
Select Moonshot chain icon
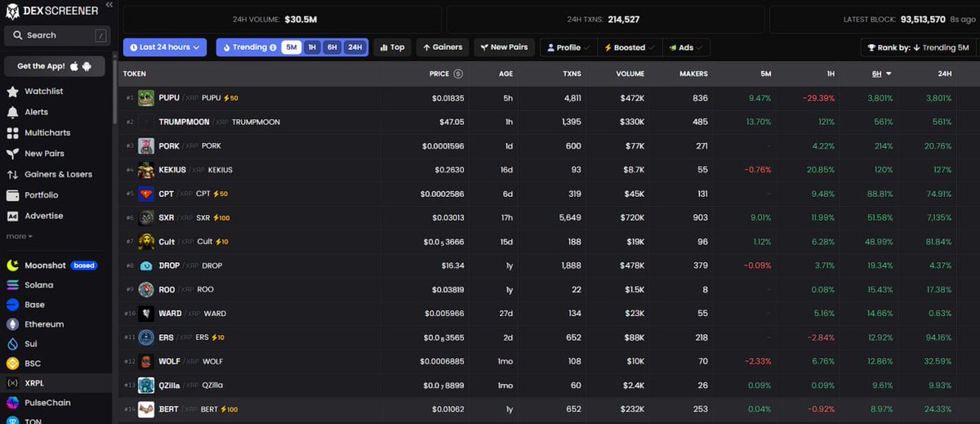[12, 265]
